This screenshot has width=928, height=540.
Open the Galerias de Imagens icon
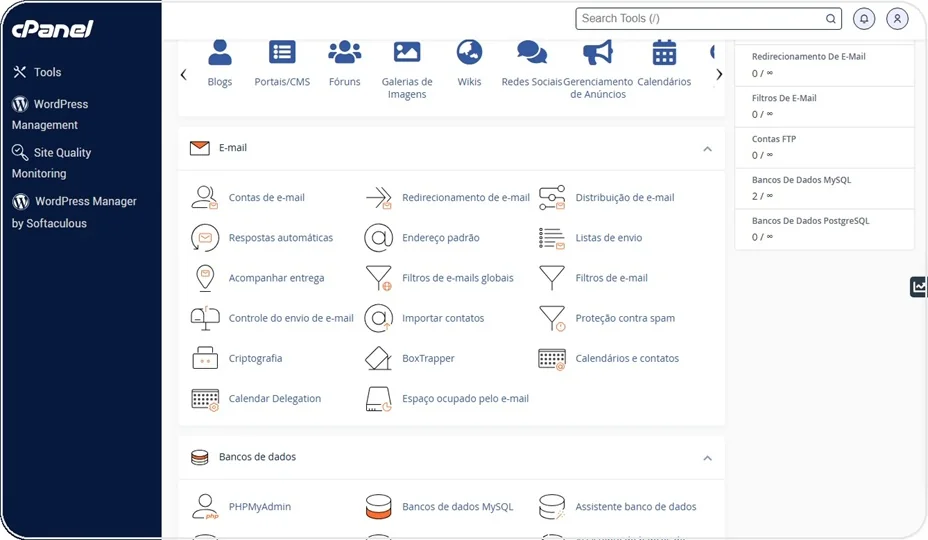coord(407,52)
